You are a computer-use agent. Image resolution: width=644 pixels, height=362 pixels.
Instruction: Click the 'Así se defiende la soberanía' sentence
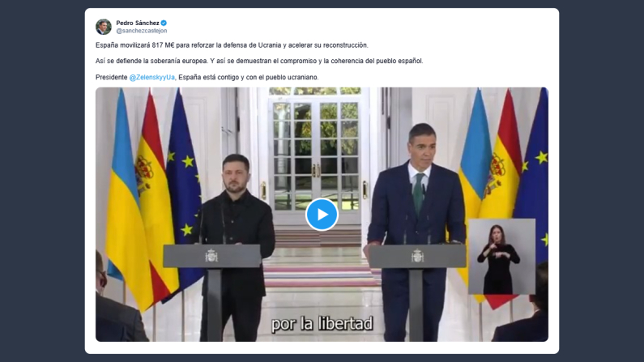pyautogui.click(x=151, y=61)
